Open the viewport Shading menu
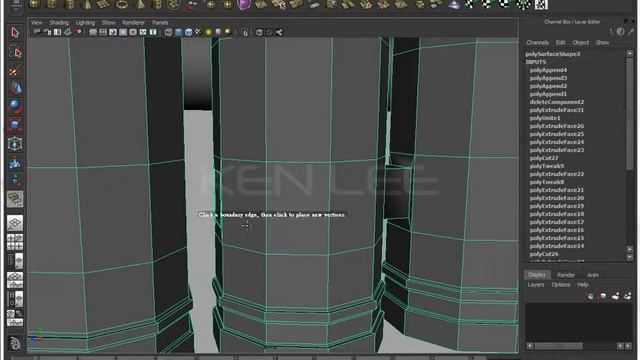 point(59,22)
